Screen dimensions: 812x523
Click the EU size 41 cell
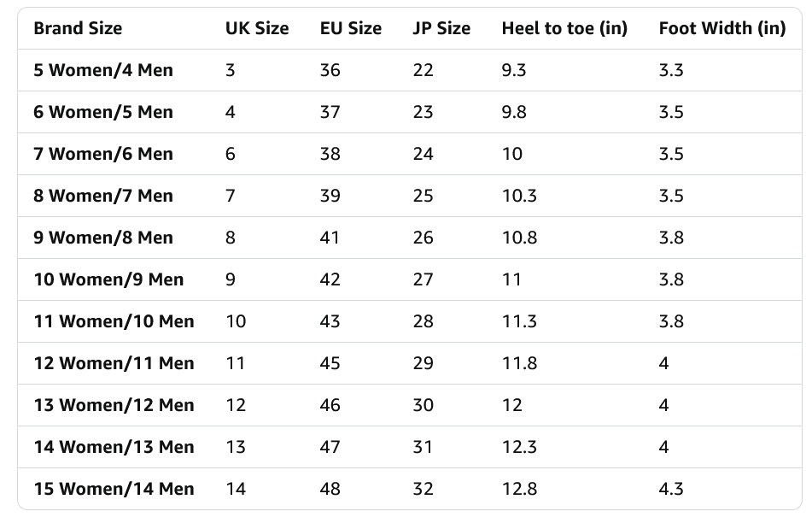(x=330, y=238)
